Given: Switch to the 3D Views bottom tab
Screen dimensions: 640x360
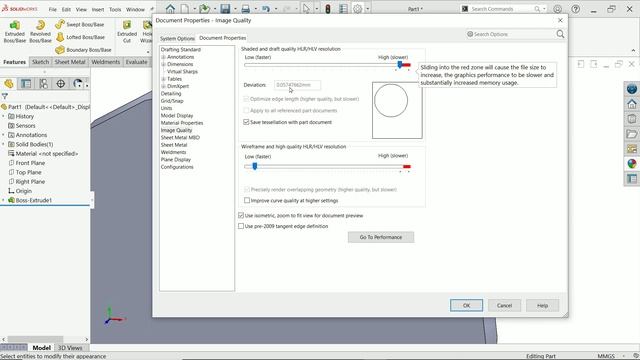Looking at the screenshot, I should coord(70,348).
